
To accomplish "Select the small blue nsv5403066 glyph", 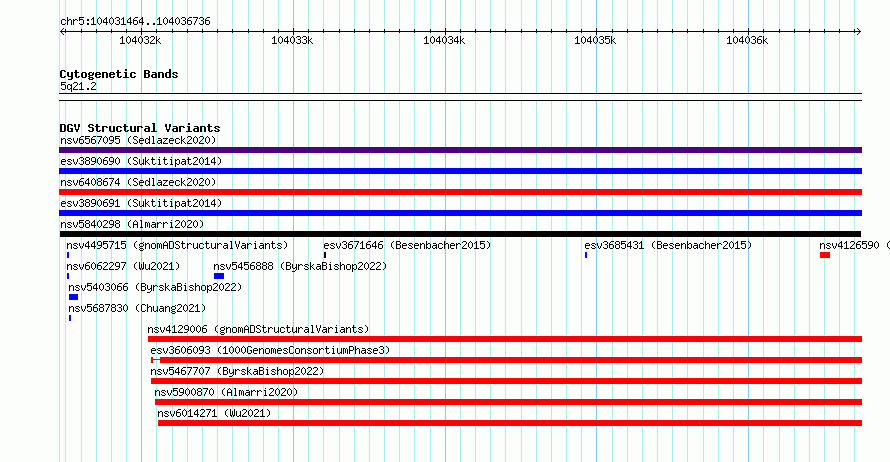I will [x=73, y=297].
